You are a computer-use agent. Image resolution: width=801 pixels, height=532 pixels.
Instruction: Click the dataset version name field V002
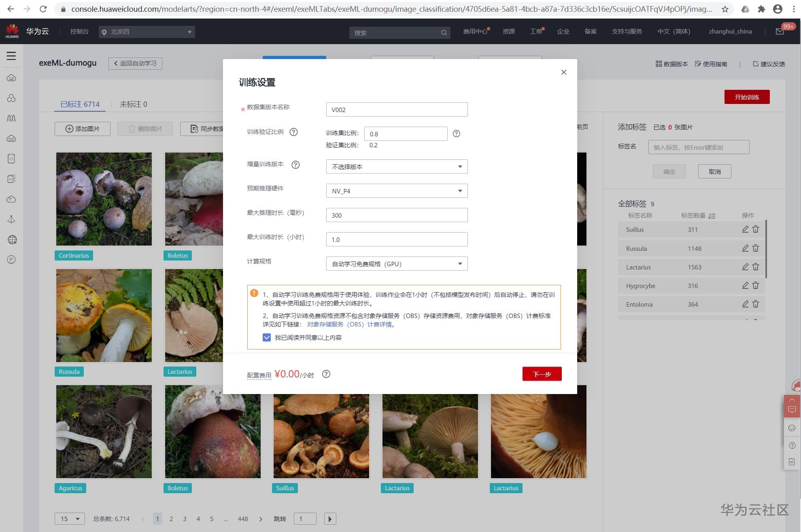coord(397,110)
